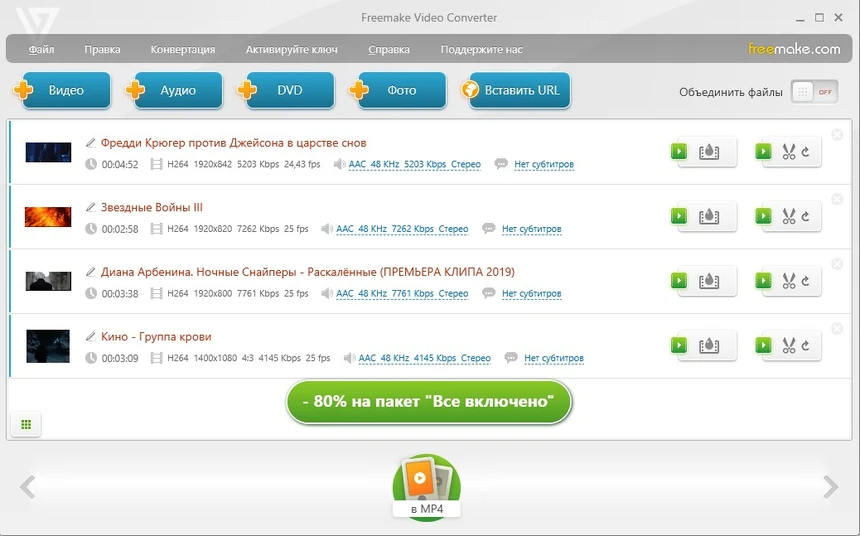This screenshot has height=536, width=860.
Task: Show previous output formats with left arrow
Action: coord(27,487)
